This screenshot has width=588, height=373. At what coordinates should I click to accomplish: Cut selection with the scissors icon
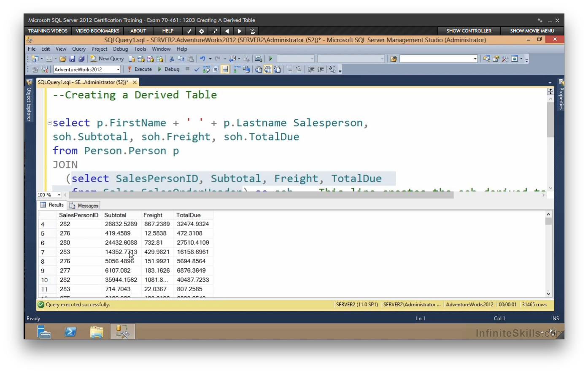coord(171,59)
